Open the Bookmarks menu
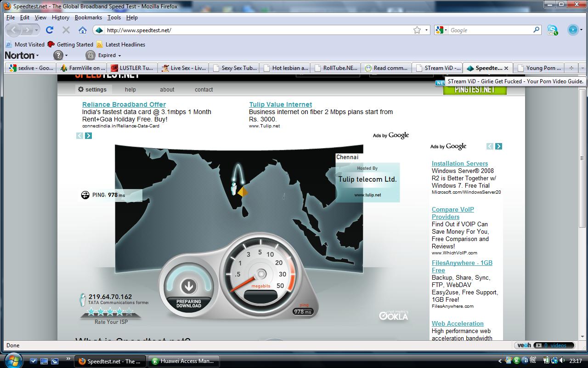 tap(88, 17)
